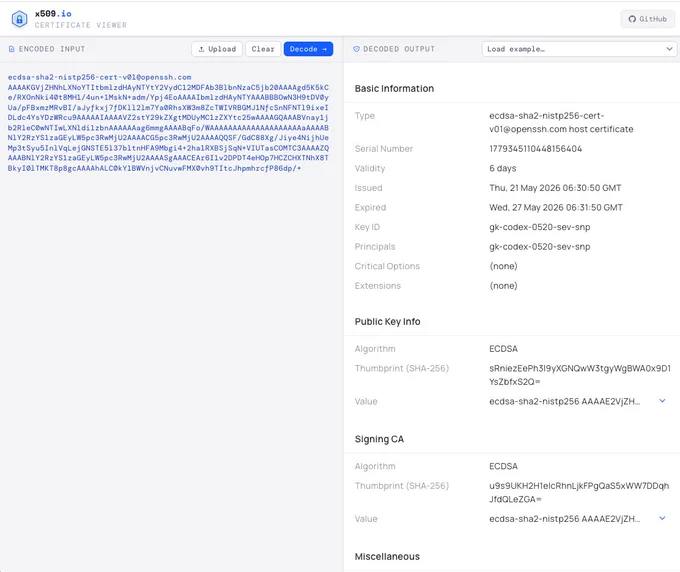Click the Upload button
680x572 pixels.
217,49
